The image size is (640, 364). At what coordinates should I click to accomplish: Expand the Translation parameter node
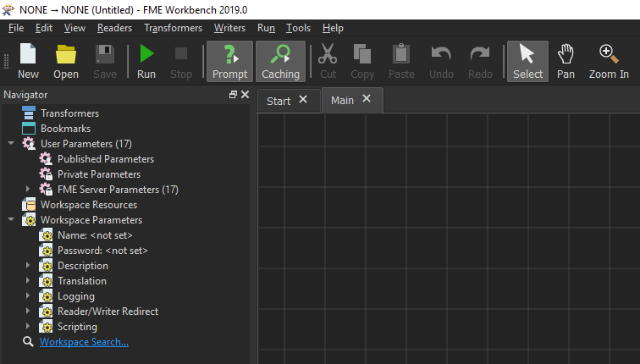(x=28, y=281)
